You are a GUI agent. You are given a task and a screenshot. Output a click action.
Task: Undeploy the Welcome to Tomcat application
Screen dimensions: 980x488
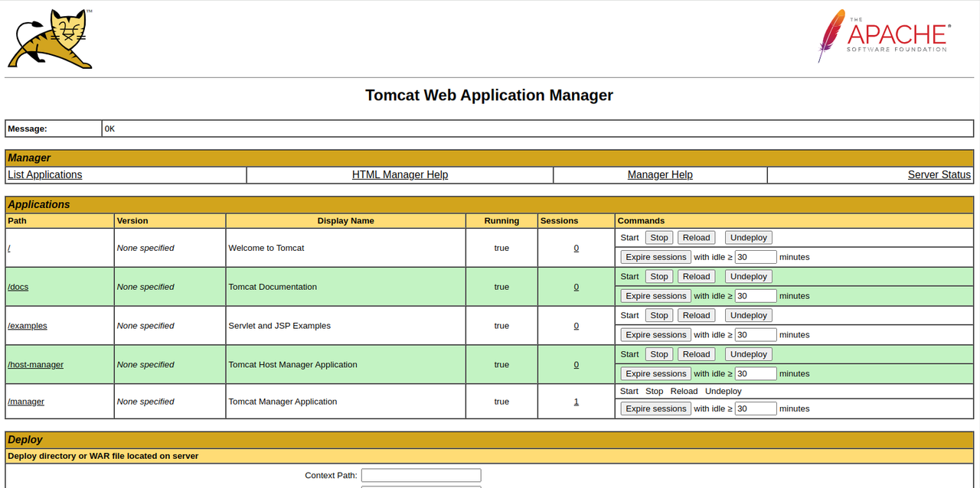(749, 237)
